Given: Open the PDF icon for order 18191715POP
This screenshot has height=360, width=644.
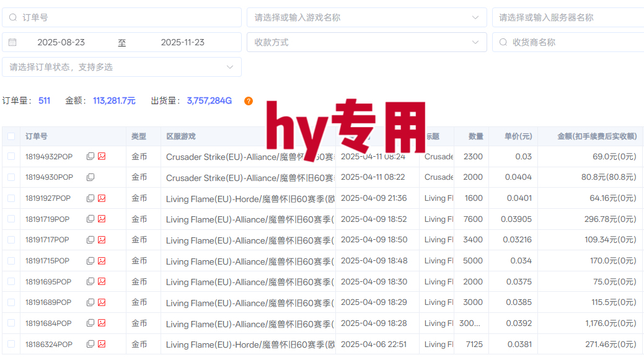Looking at the screenshot, I should tap(100, 260).
